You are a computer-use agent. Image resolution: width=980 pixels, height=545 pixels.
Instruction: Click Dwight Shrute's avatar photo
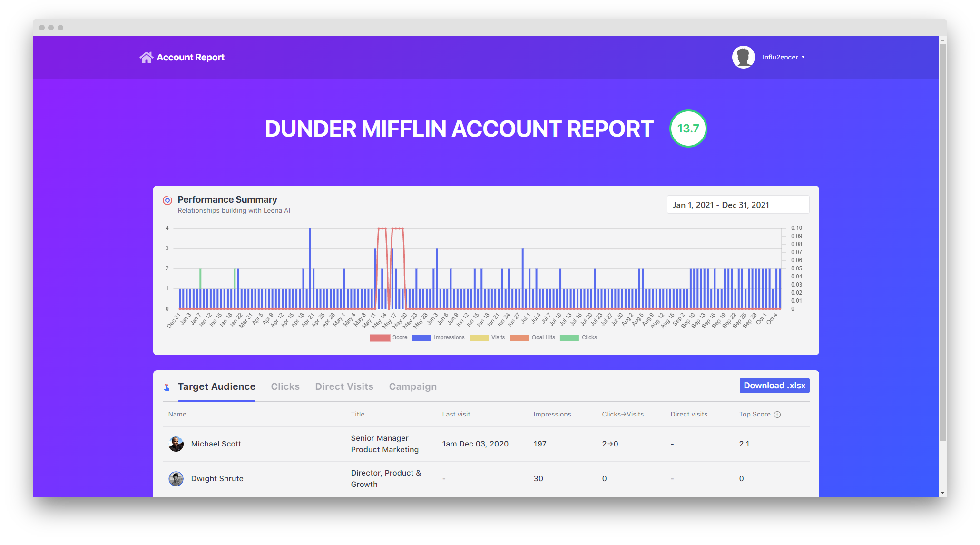(x=176, y=479)
